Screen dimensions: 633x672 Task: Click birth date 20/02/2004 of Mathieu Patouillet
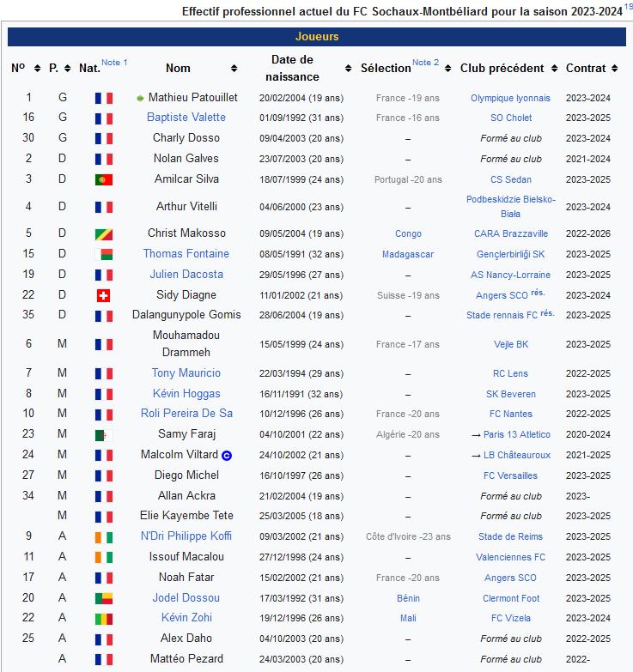283,98
